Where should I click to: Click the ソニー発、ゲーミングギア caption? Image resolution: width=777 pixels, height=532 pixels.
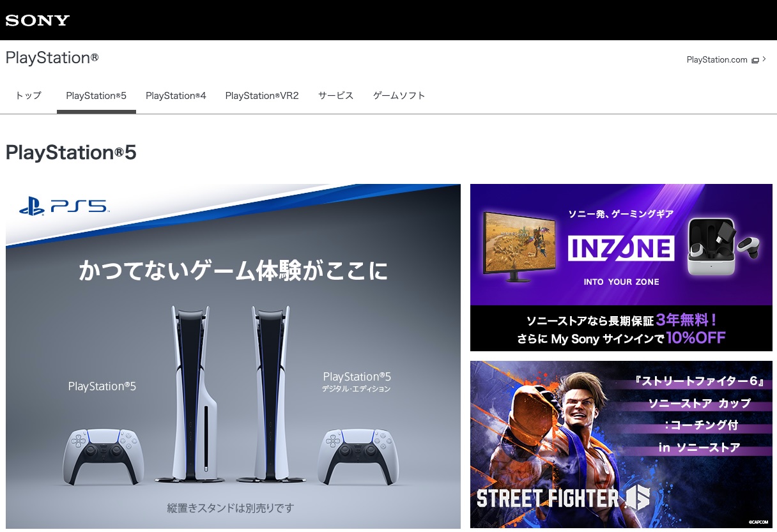tap(621, 214)
